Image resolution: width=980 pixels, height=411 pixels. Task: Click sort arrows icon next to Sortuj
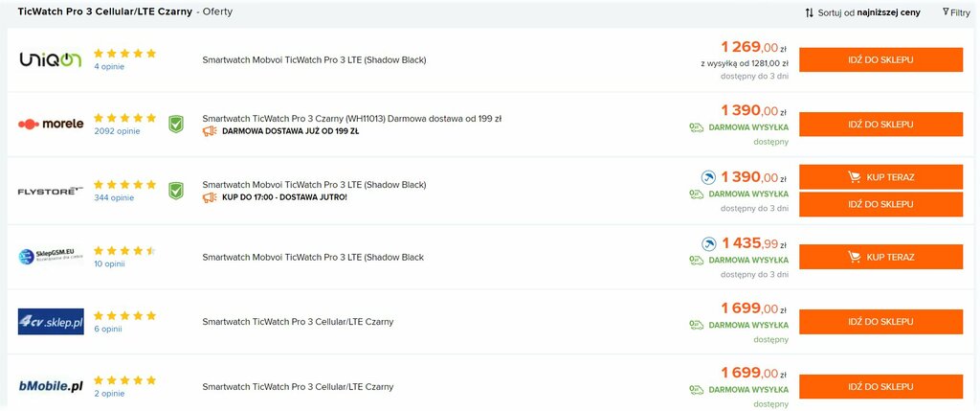pyautogui.click(x=810, y=12)
